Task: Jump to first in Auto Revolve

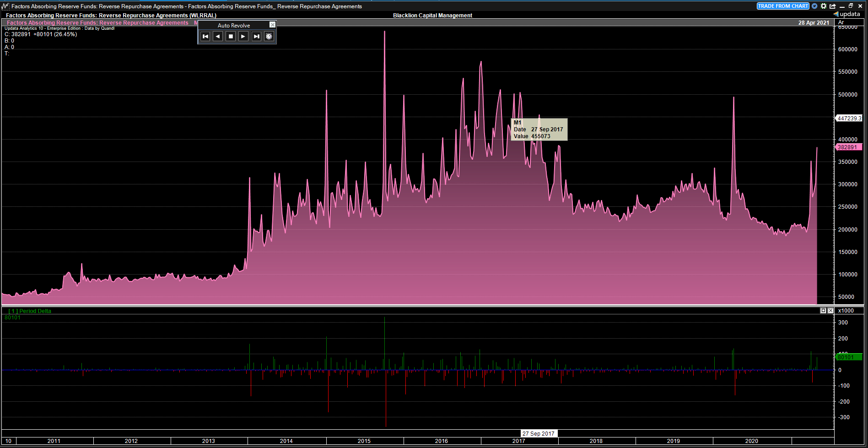Action: pyautogui.click(x=205, y=37)
